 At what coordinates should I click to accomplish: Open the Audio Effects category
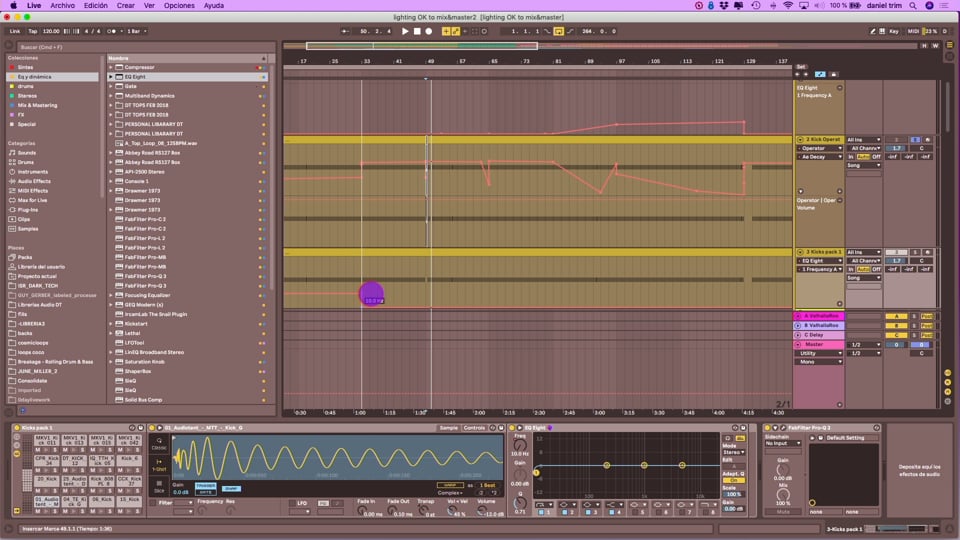tap(34, 181)
